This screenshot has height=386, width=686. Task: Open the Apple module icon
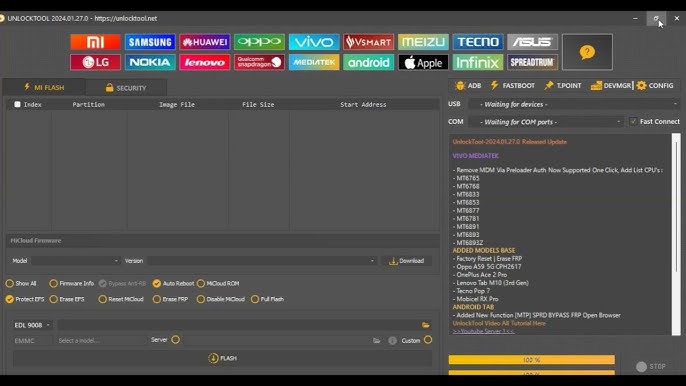(x=423, y=62)
